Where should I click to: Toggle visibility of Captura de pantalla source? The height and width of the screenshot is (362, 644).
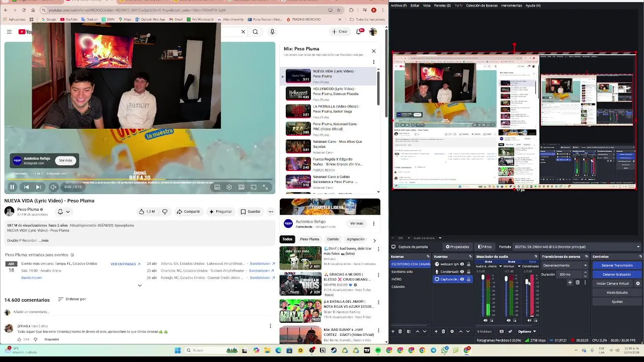[x=462, y=279]
